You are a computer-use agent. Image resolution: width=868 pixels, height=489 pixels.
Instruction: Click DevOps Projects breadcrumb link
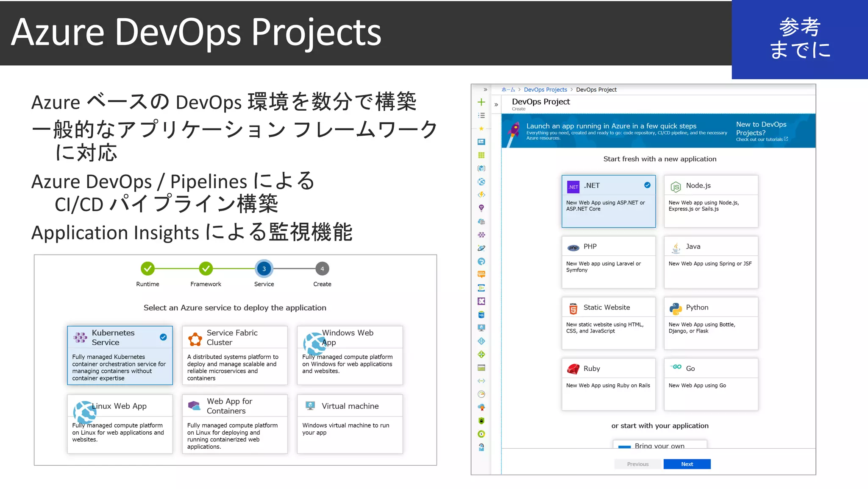pos(545,89)
